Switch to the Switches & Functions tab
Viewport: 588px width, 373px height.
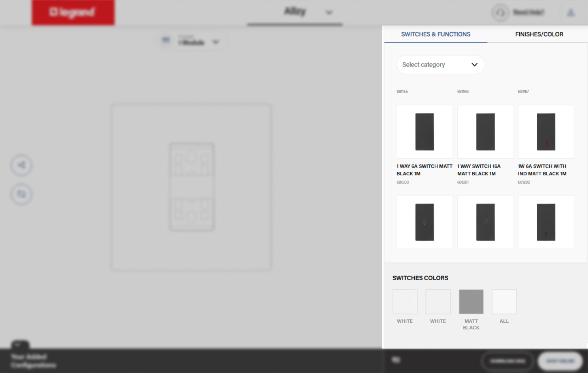coord(435,34)
